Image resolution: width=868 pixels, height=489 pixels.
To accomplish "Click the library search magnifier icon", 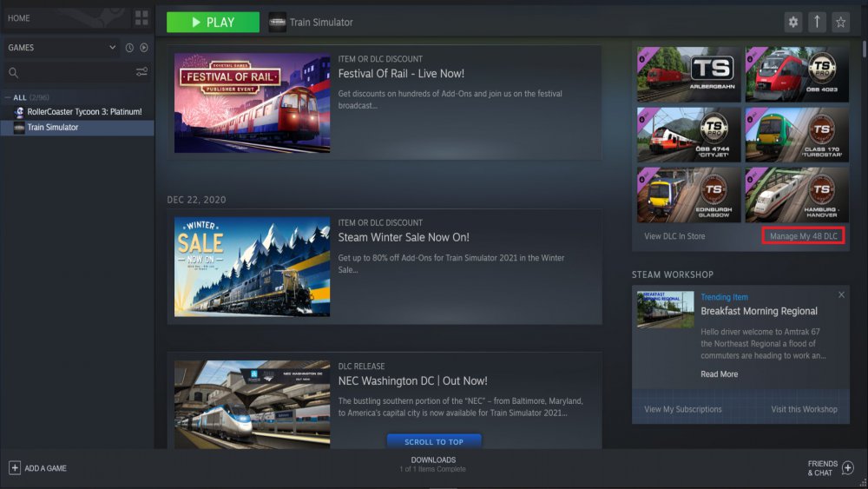I will coord(13,73).
